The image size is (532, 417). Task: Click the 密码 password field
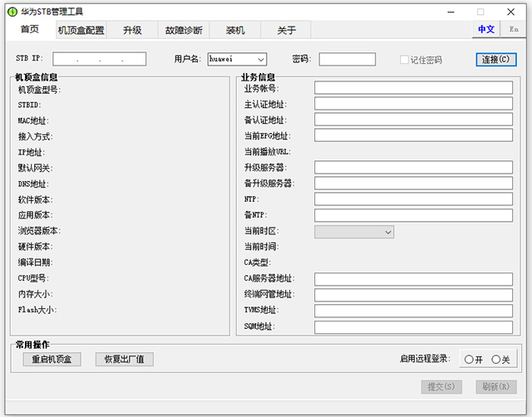click(x=347, y=59)
